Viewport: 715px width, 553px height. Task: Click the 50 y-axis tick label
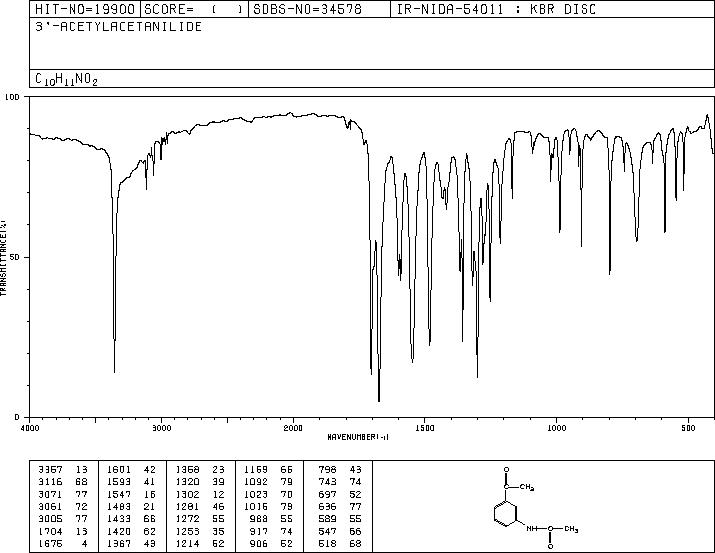14,257
